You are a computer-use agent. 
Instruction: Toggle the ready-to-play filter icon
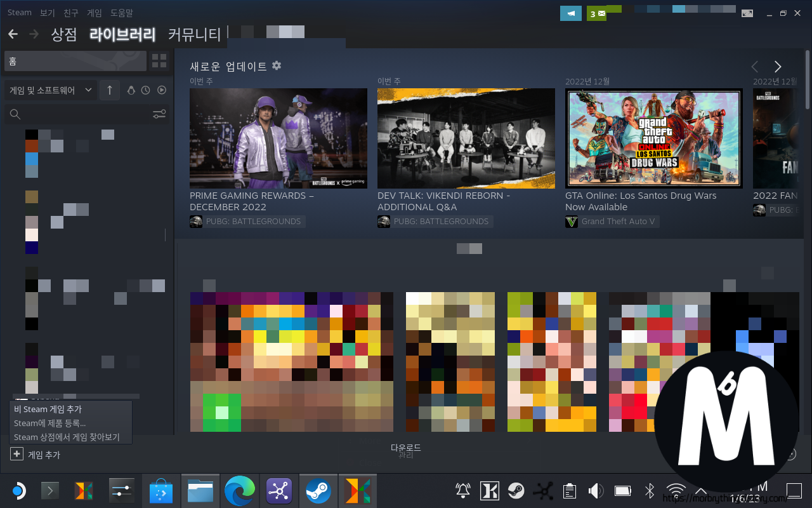(x=162, y=90)
